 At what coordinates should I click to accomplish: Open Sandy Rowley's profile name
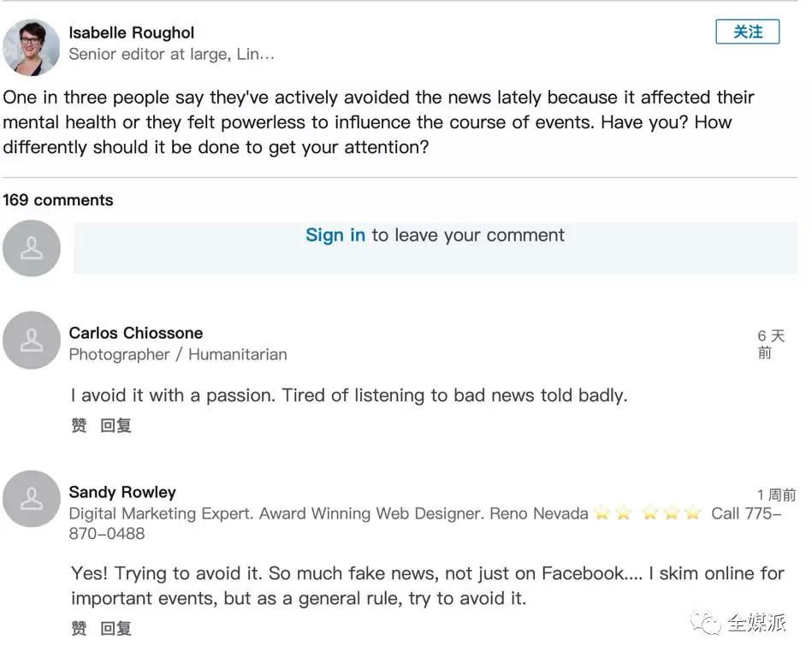122,492
